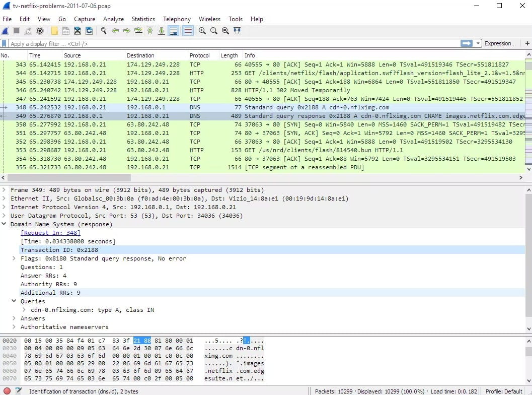The width and height of the screenshot is (532, 395).
Task: Open capture options gear icon
Action: 40,31
